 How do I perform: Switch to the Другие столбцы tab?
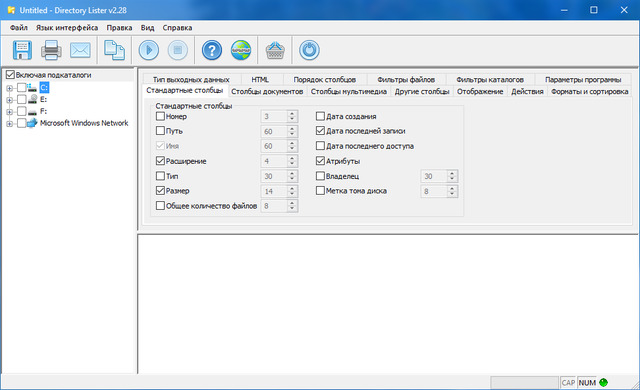422,91
